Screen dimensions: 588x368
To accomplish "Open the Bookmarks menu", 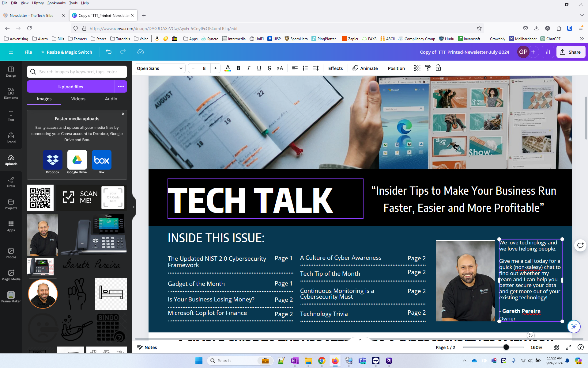I will coord(56,3).
